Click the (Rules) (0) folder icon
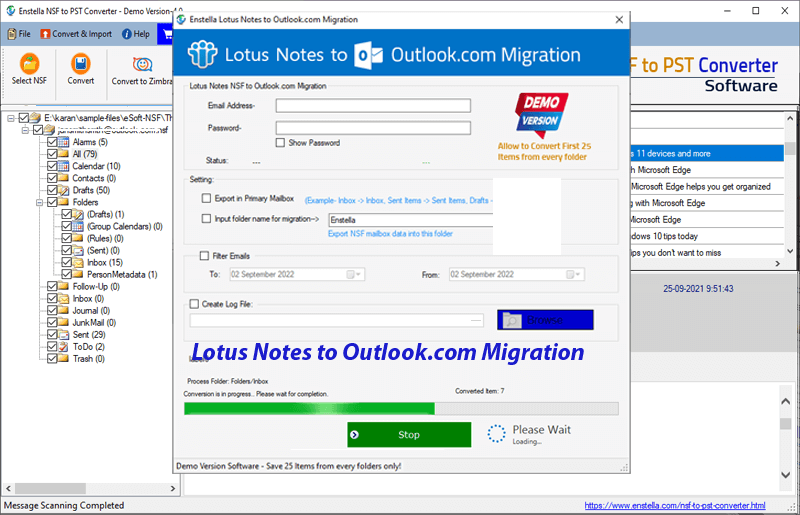The image size is (800, 515). point(78,238)
